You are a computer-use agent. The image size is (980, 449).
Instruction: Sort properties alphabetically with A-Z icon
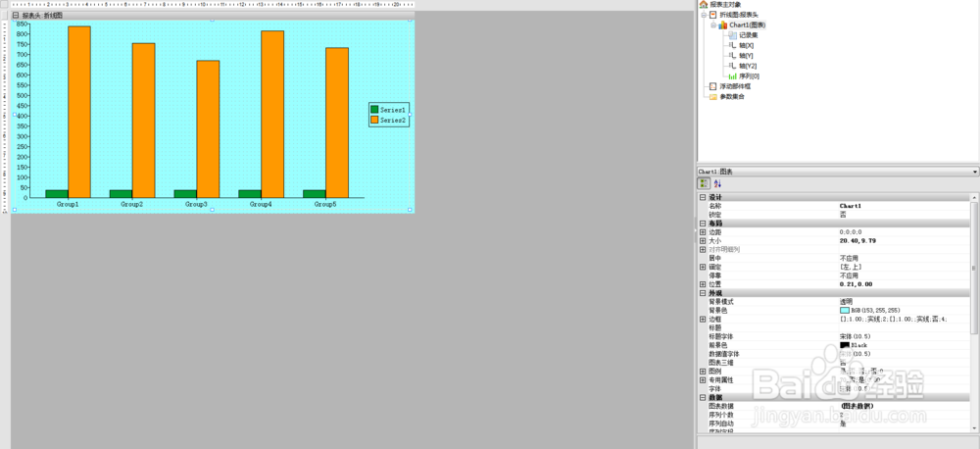coord(717,183)
